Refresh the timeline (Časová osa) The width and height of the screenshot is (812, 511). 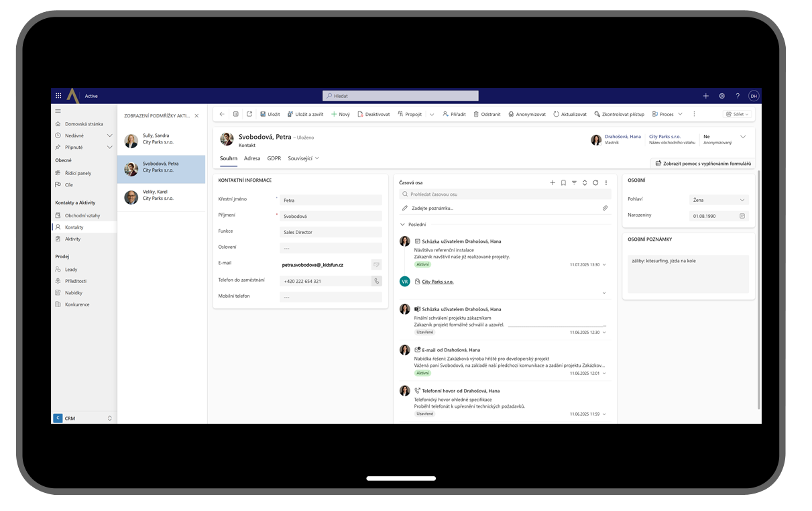point(595,182)
